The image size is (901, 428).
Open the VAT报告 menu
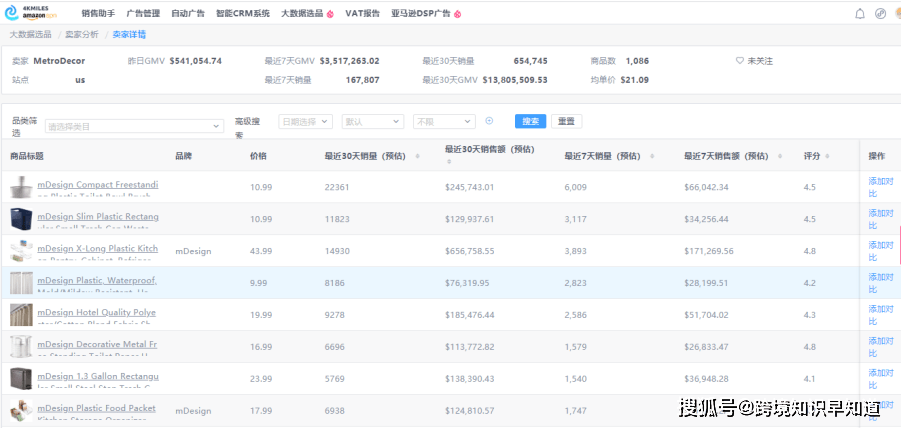tap(363, 14)
